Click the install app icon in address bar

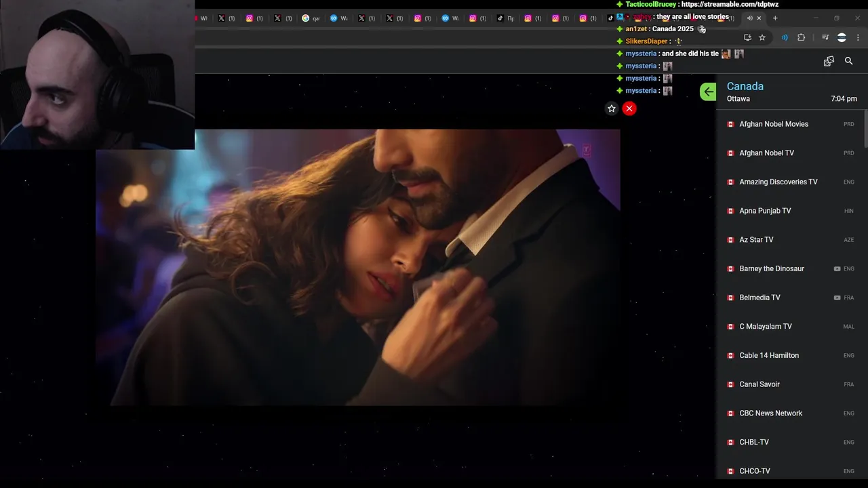click(x=747, y=38)
